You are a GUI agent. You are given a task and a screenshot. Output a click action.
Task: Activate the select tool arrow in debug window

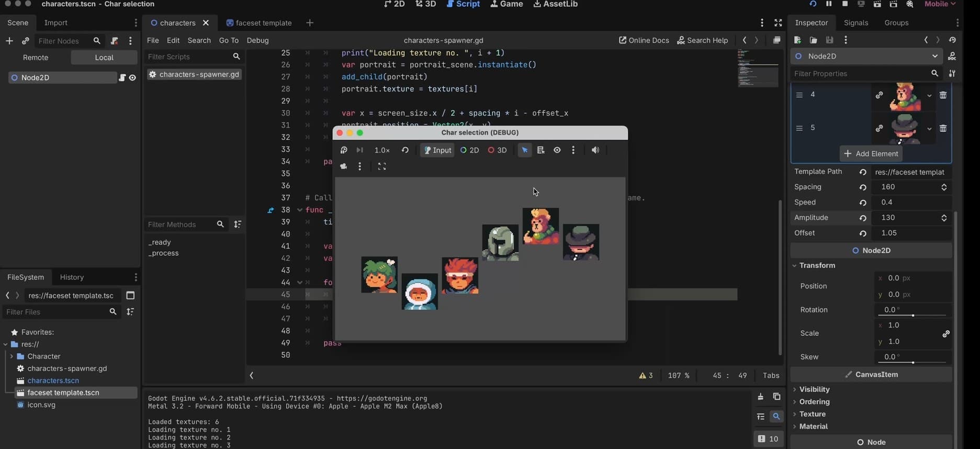524,150
